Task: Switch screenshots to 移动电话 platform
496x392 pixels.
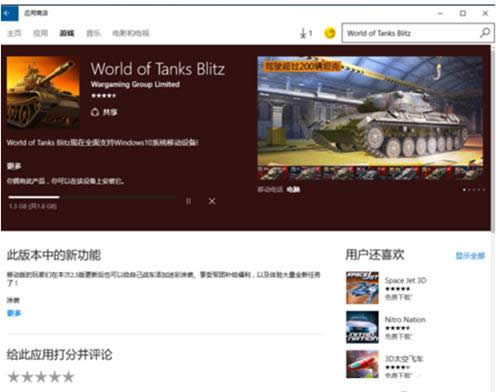Action: coord(270,189)
